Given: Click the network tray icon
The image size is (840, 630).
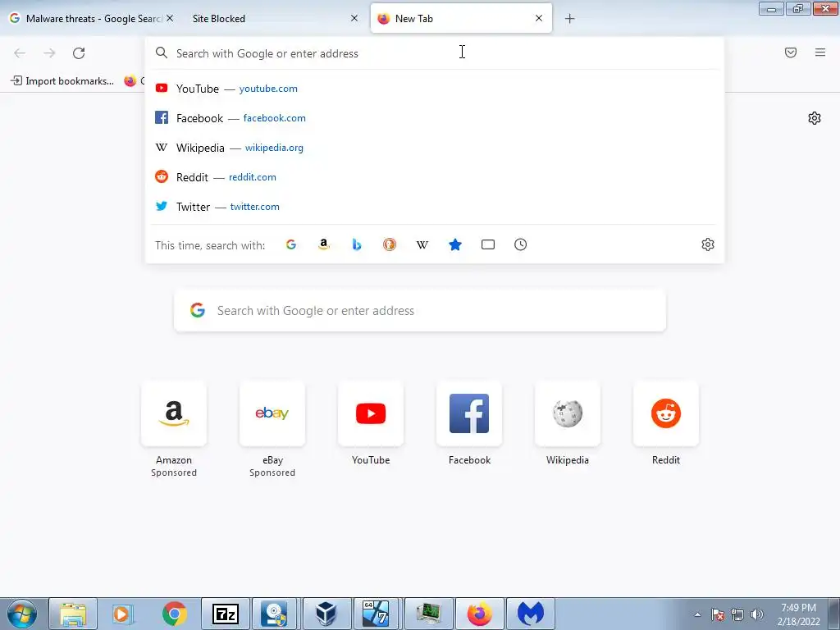Looking at the screenshot, I should tap(737, 614).
